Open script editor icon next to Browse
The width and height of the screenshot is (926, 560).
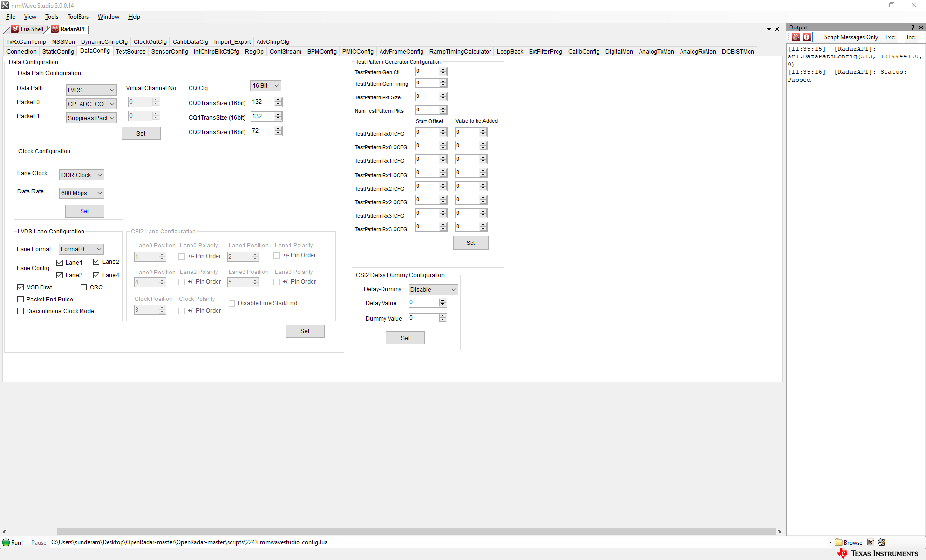[871, 542]
